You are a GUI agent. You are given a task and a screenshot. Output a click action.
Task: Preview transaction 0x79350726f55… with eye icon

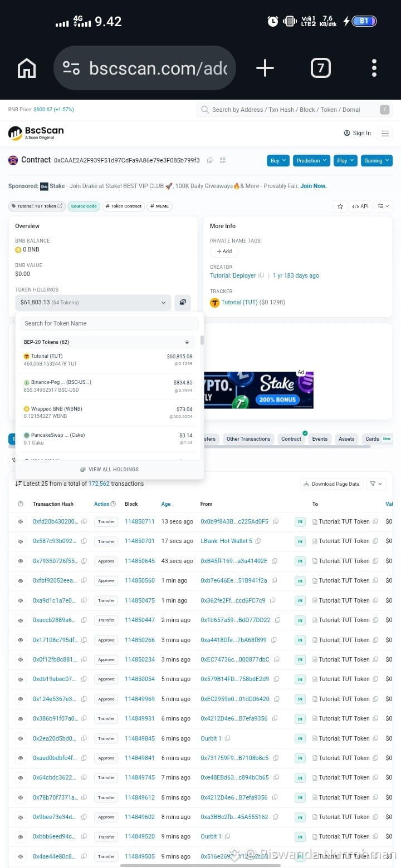(x=21, y=561)
